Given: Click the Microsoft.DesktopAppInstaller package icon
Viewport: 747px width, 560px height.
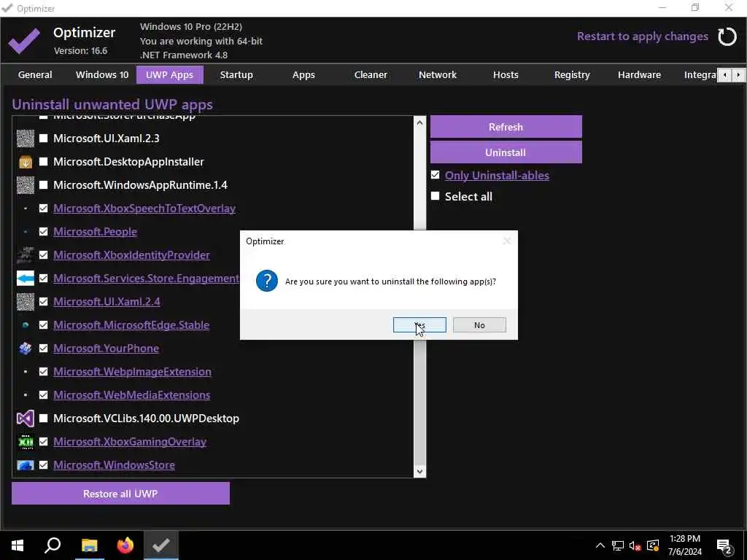Looking at the screenshot, I should coord(26,162).
